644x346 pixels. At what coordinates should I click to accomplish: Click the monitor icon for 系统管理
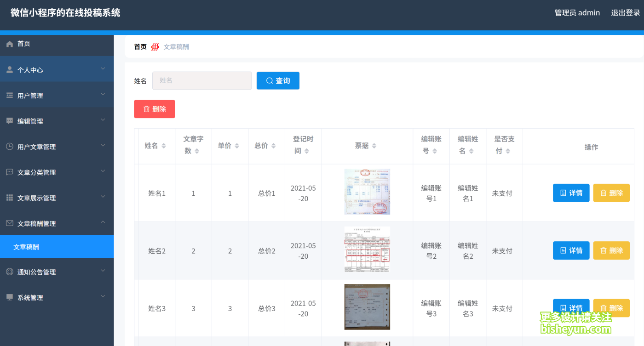click(10, 297)
